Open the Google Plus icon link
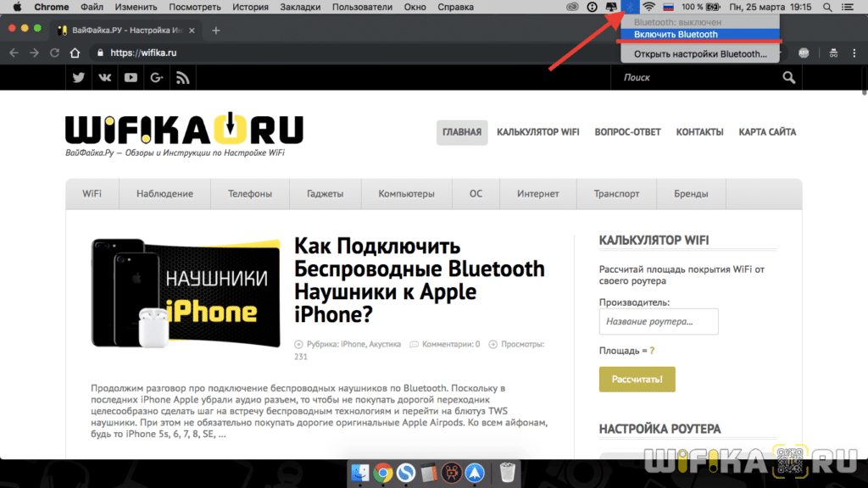 156,78
